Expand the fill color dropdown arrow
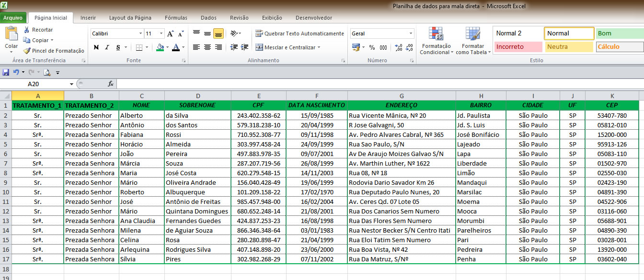This screenshot has height=280, width=644. (167, 47)
